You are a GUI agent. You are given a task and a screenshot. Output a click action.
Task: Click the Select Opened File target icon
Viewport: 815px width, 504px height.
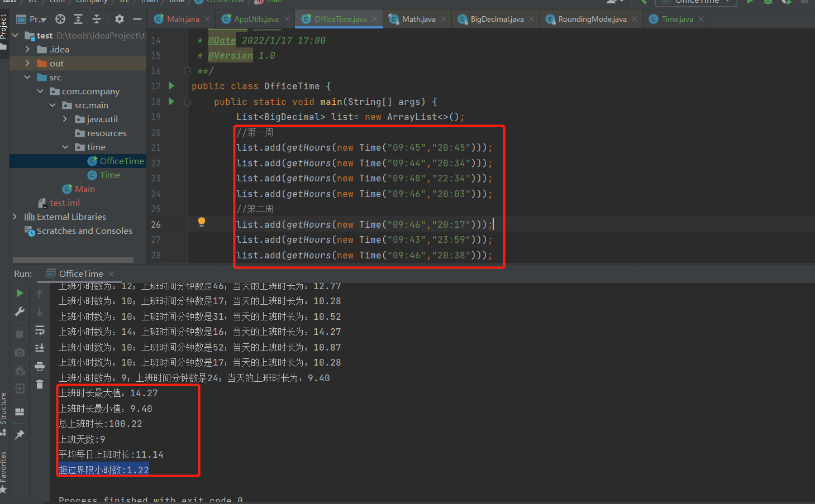click(x=60, y=19)
